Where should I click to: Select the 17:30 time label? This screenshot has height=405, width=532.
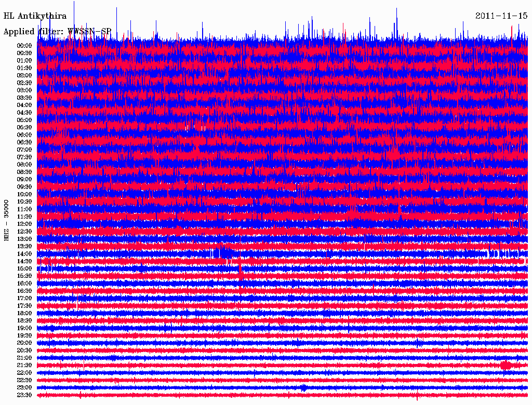tap(24, 306)
